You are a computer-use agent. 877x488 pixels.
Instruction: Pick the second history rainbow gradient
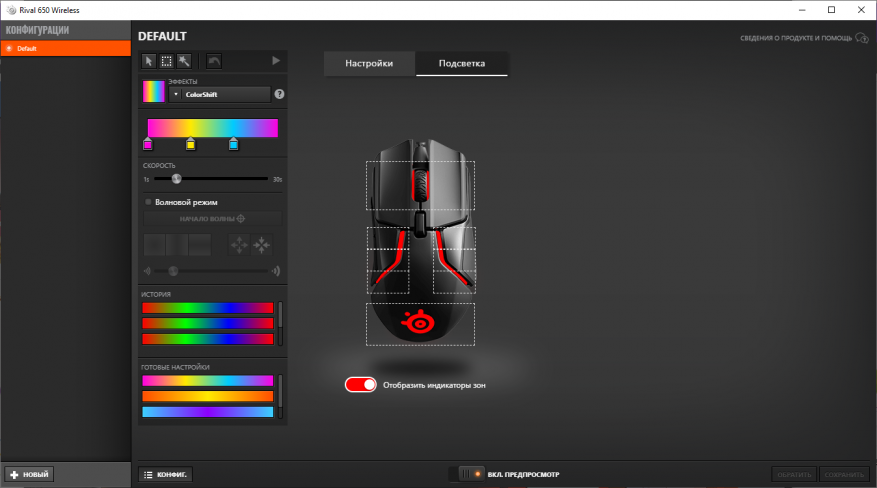pyautogui.click(x=208, y=323)
